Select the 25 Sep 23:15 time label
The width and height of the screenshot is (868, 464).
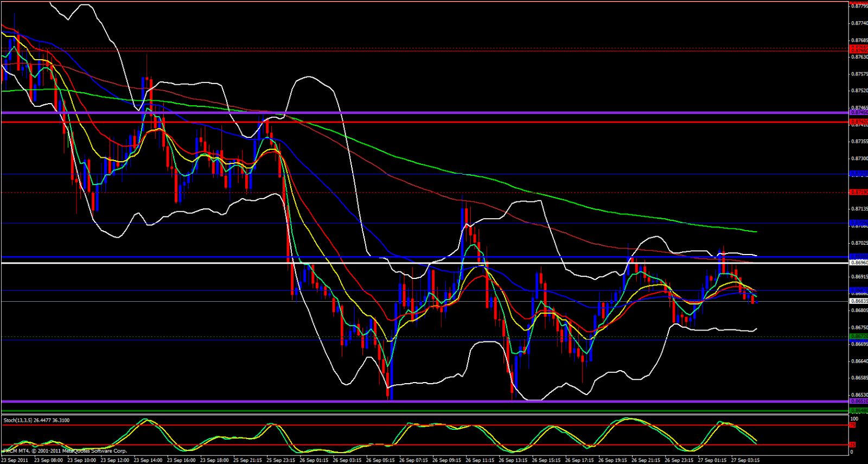point(280,460)
